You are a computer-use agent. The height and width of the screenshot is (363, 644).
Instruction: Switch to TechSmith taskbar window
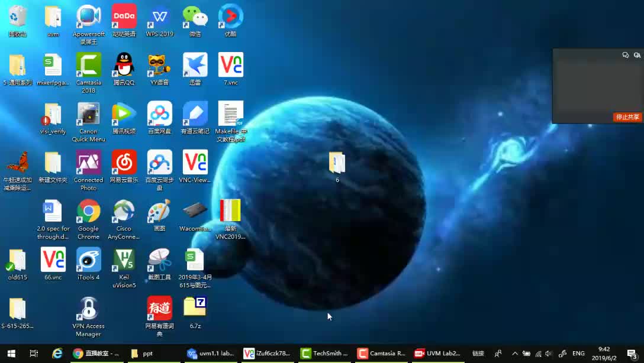coord(324,353)
